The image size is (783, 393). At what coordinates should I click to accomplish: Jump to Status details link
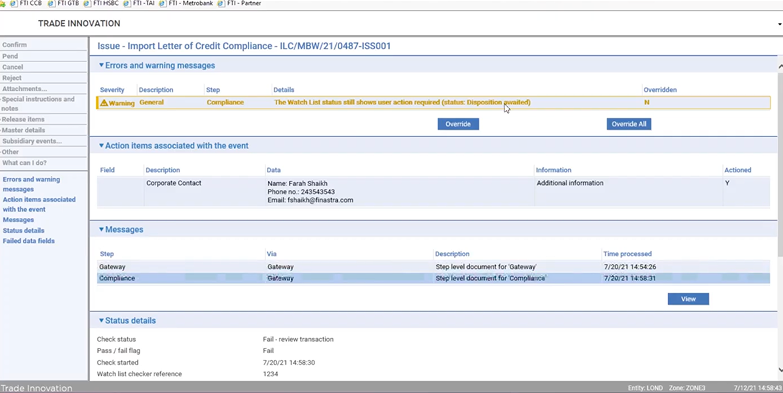click(23, 231)
